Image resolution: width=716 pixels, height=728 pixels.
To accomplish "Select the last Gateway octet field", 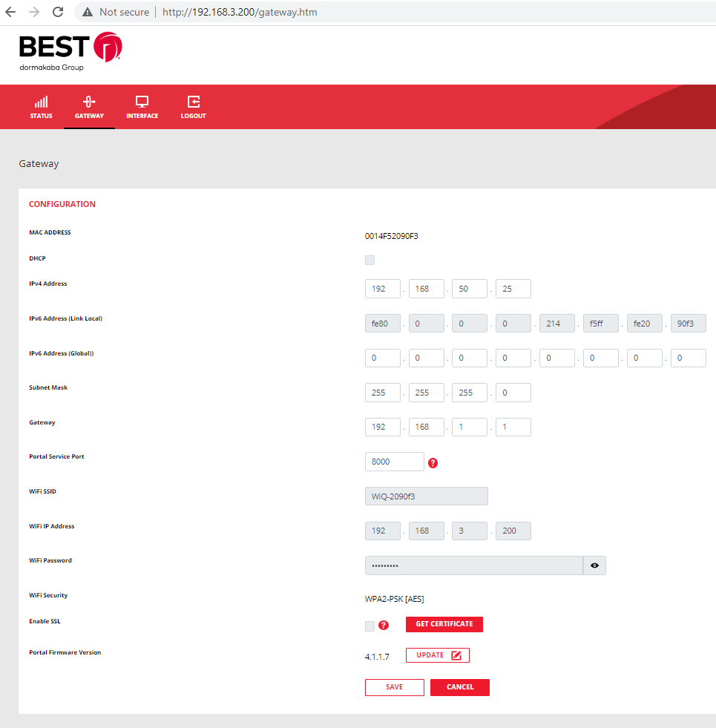I will pyautogui.click(x=513, y=427).
